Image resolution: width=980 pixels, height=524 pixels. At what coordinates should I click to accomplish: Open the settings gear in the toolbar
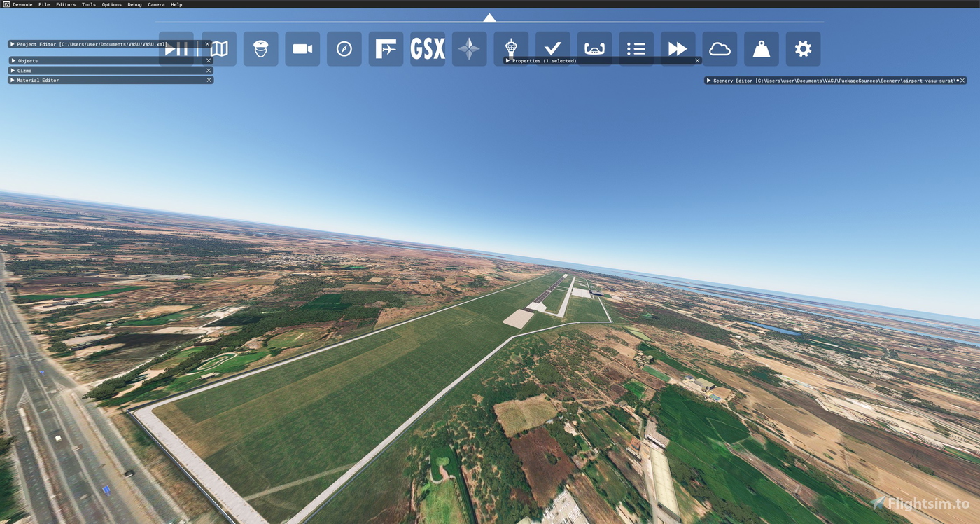[803, 48]
